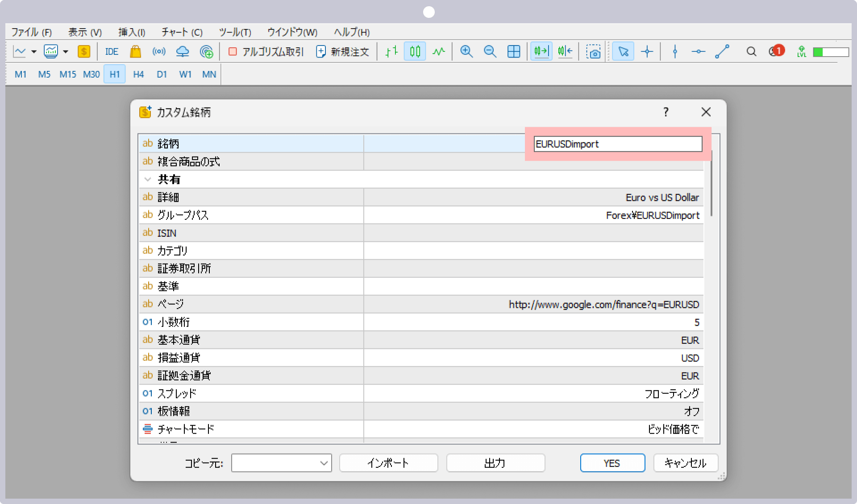Open the Symbols dollar icon
The width and height of the screenshot is (857, 504).
pos(84,52)
